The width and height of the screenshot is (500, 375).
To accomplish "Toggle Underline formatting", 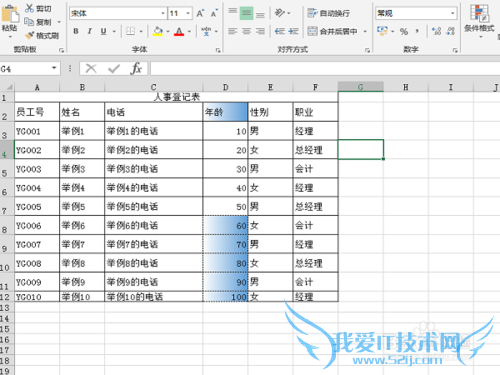I will (x=104, y=31).
